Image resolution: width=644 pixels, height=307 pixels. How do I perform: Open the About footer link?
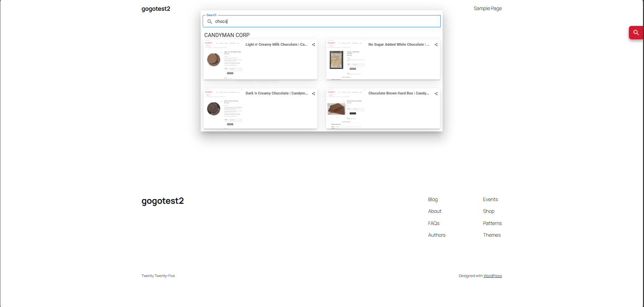coord(435,211)
